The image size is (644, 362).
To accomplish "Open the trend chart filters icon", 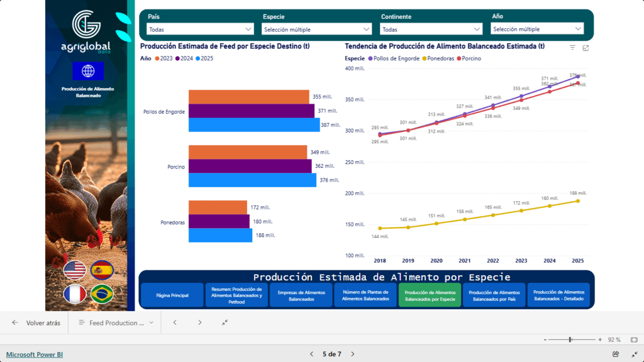I will click(572, 48).
